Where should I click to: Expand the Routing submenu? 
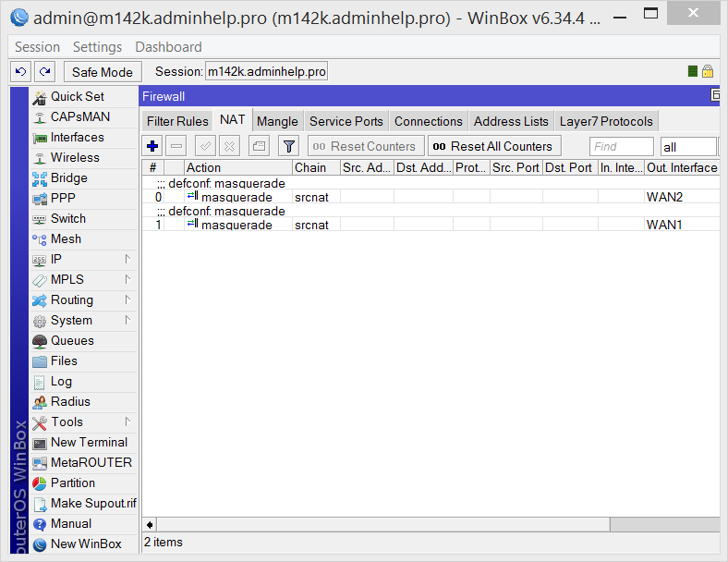[84, 300]
